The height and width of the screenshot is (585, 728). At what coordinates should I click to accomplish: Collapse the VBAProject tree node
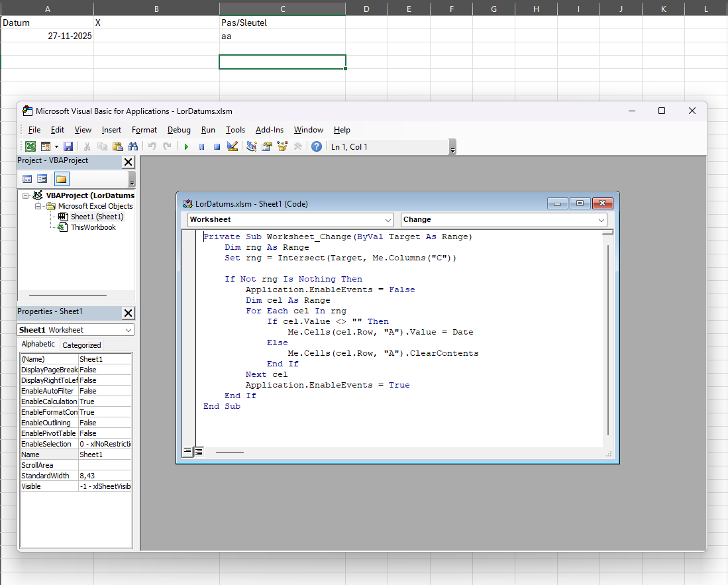(x=25, y=195)
